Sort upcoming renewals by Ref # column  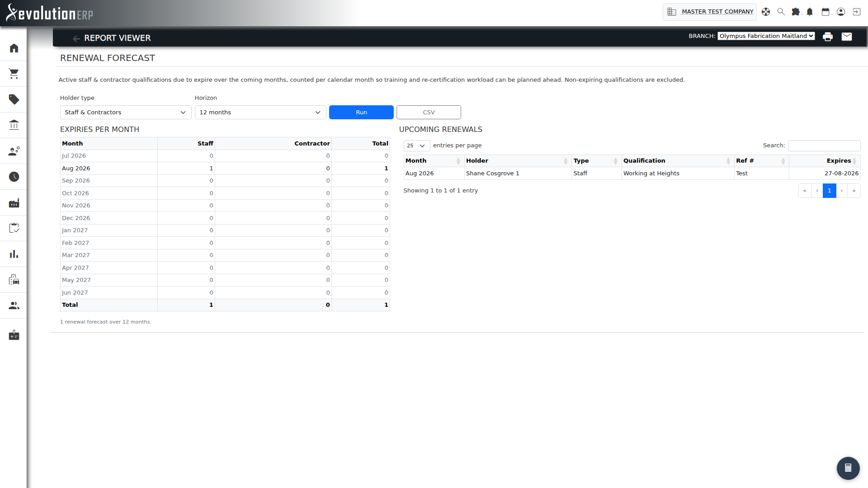761,161
